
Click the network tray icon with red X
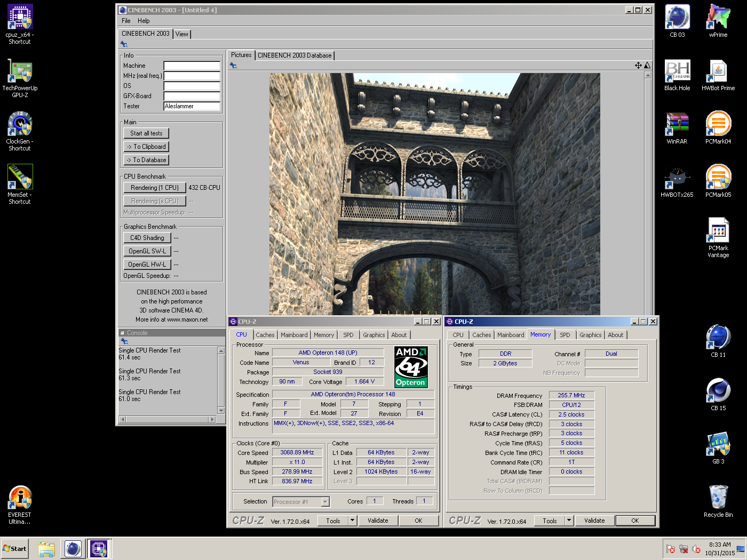point(684,549)
